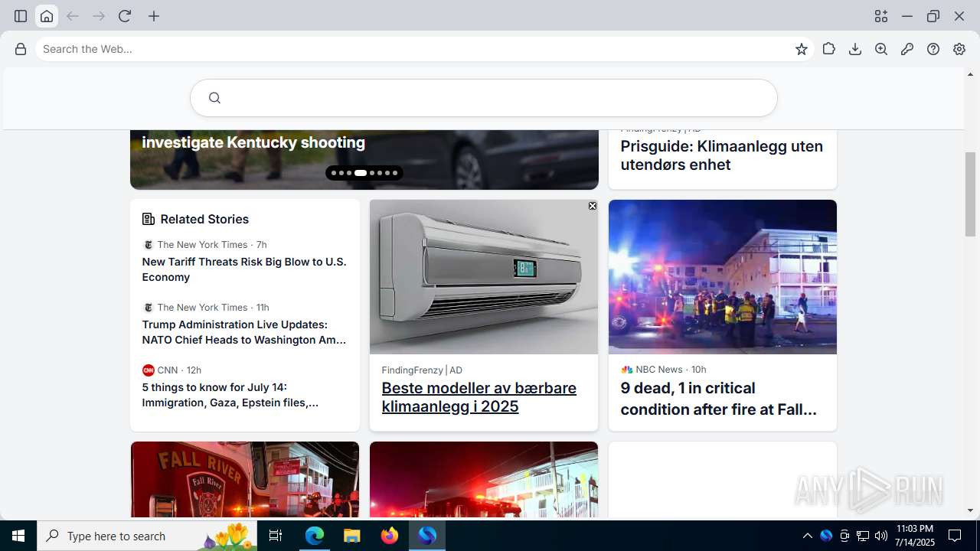The image size is (980, 551).
Task: Open the downloads panel
Action: (x=855, y=49)
